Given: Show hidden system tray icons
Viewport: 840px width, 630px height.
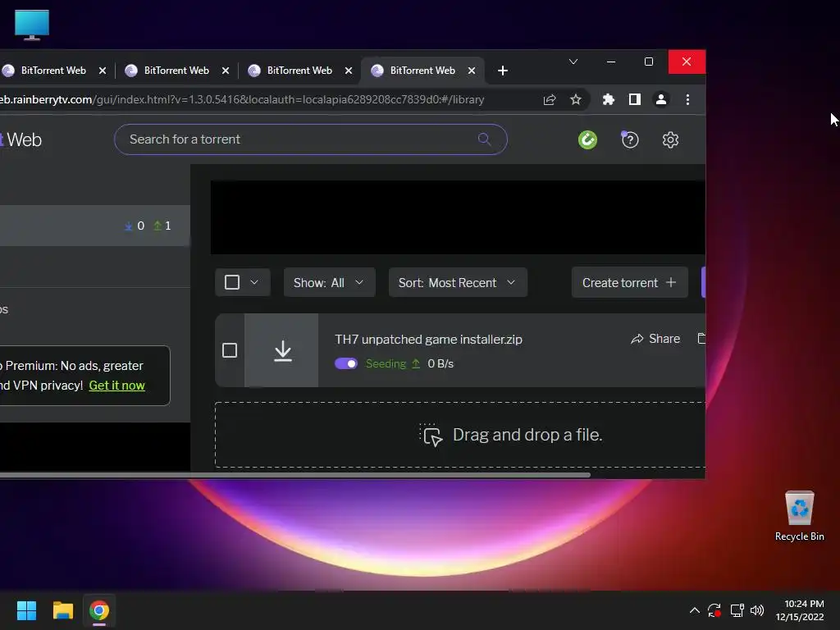Looking at the screenshot, I should (694, 610).
